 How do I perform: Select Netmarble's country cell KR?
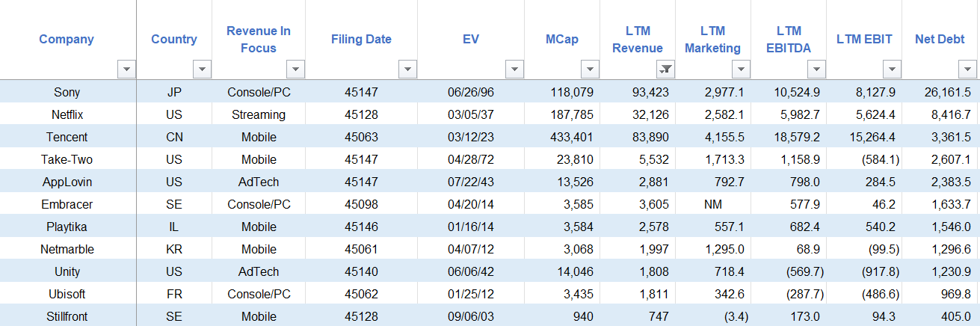[x=174, y=249]
